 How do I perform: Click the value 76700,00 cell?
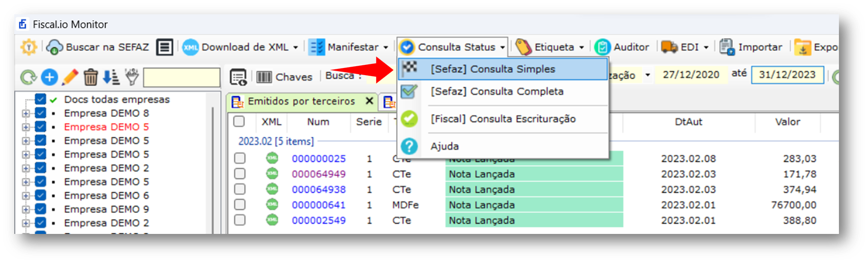coord(794,205)
